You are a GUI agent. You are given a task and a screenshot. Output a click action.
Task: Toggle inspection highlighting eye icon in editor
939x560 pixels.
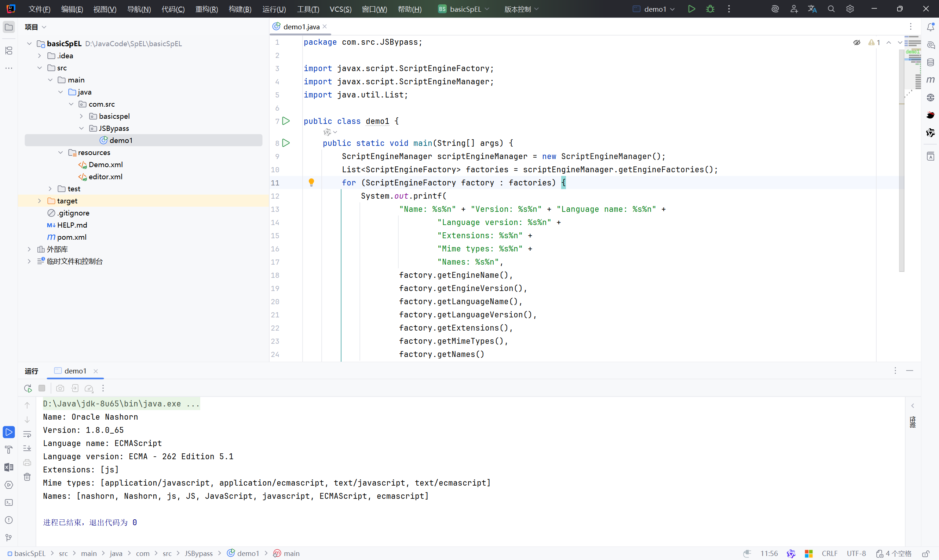tap(857, 43)
